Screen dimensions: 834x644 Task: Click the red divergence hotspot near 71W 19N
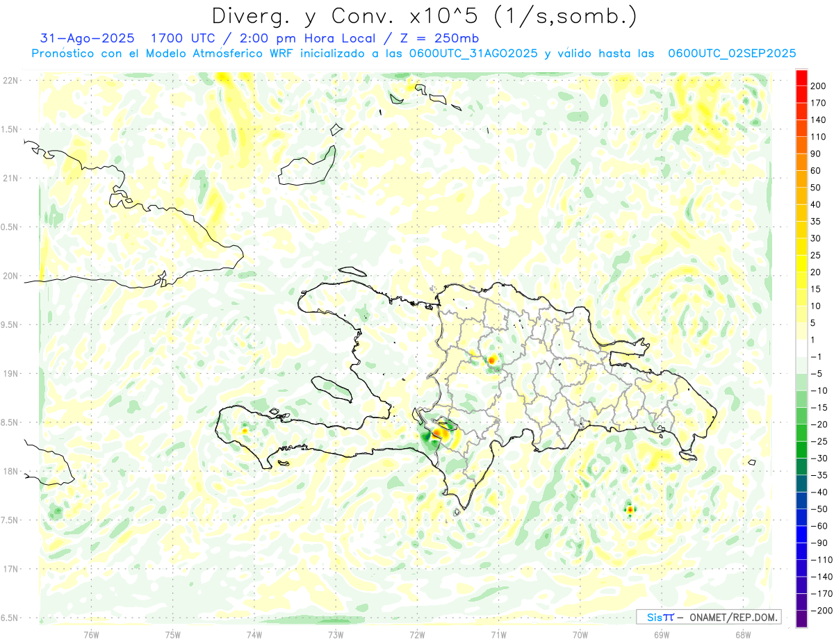coord(493,360)
